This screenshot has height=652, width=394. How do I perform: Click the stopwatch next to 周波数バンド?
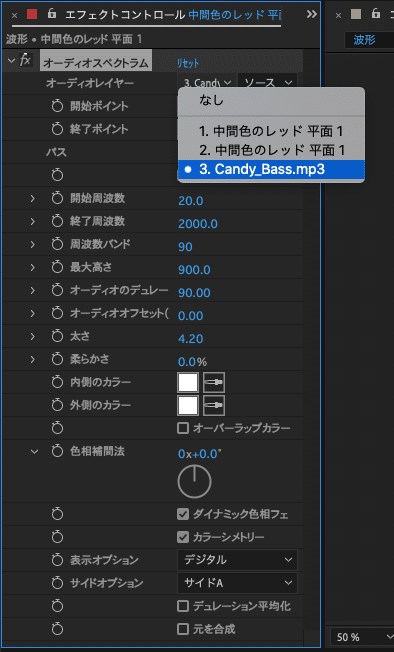[57, 244]
